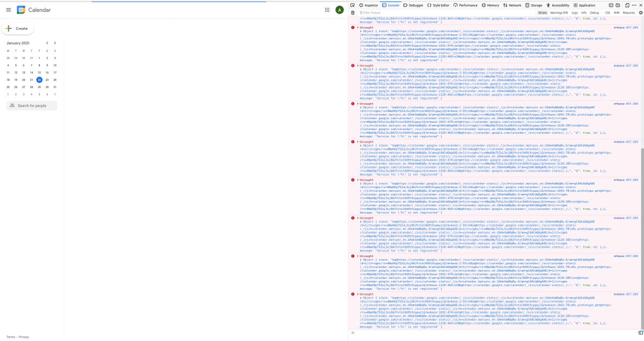Click the Google Calendar logo
Image resolution: width=644 pixels, height=341 pixels.
tap(20, 10)
